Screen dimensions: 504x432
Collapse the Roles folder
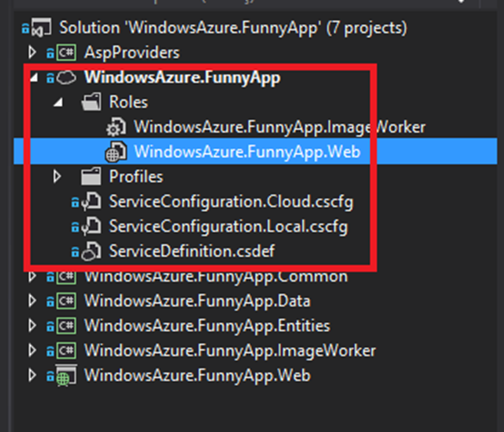(58, 102)
